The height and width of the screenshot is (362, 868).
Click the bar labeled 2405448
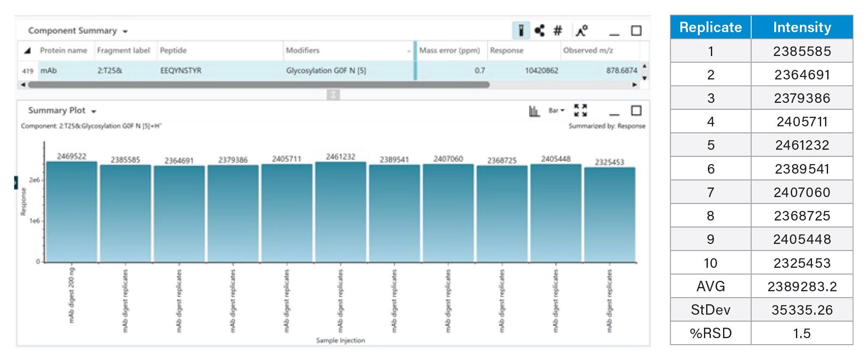[x=556, y=213]
